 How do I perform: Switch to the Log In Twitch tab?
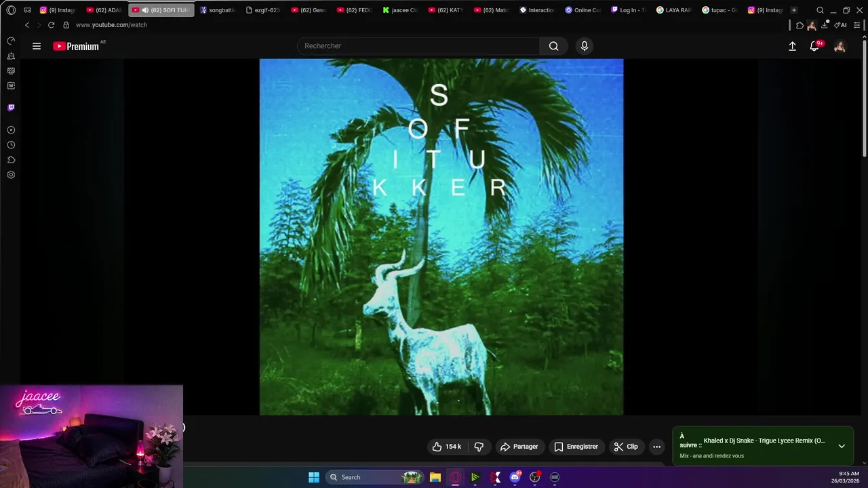[x=628, y=10]
